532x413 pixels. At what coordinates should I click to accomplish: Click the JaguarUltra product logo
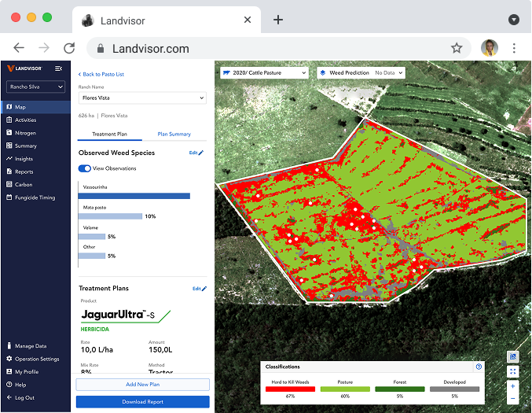pyautogui.click(x=126, y=315)
